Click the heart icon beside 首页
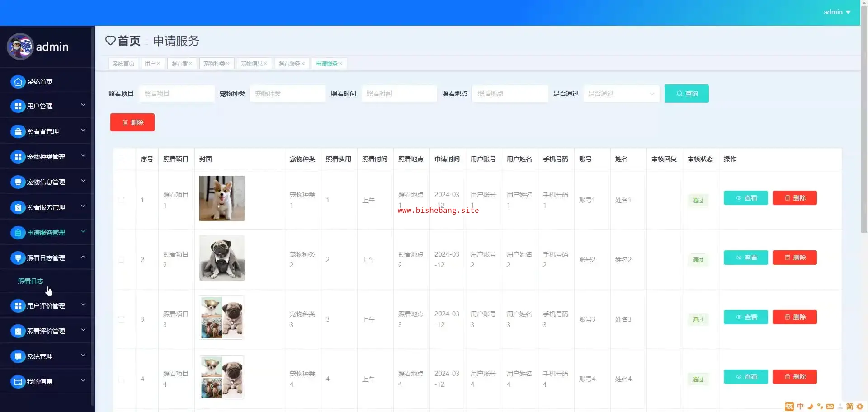 tap(110, 41)
